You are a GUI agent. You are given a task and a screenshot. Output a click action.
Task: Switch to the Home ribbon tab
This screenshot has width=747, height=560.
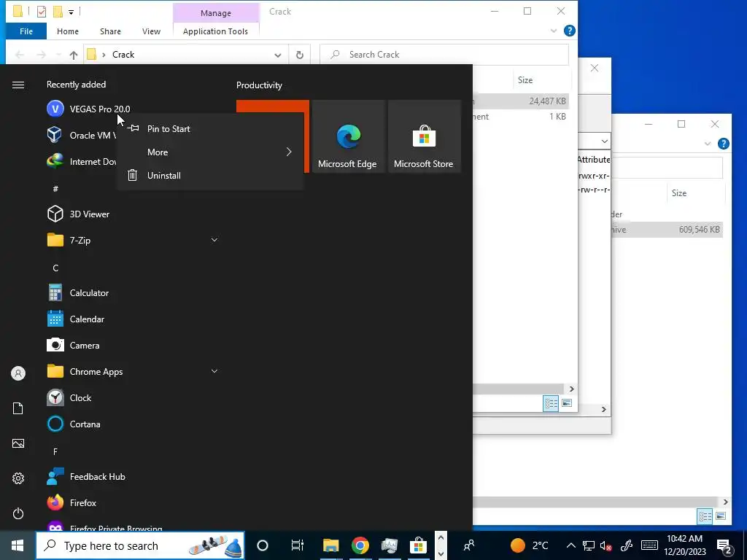68,31
